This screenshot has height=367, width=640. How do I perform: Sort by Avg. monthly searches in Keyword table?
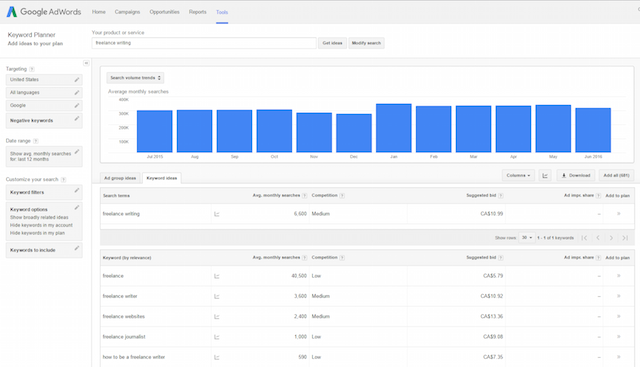pyautogui.click(x=276, y=258)
